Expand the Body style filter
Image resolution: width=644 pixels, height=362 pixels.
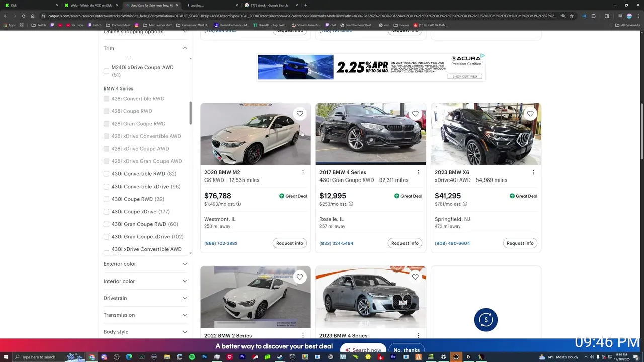[145, 332]
